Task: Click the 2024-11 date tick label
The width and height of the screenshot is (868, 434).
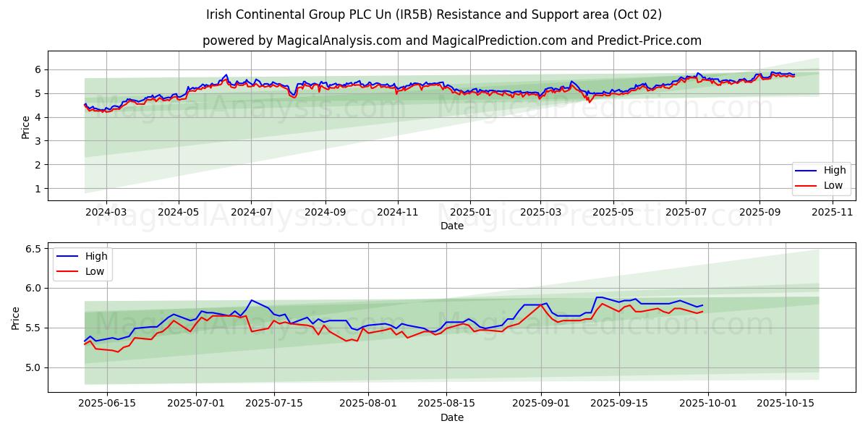Action: 397,212
